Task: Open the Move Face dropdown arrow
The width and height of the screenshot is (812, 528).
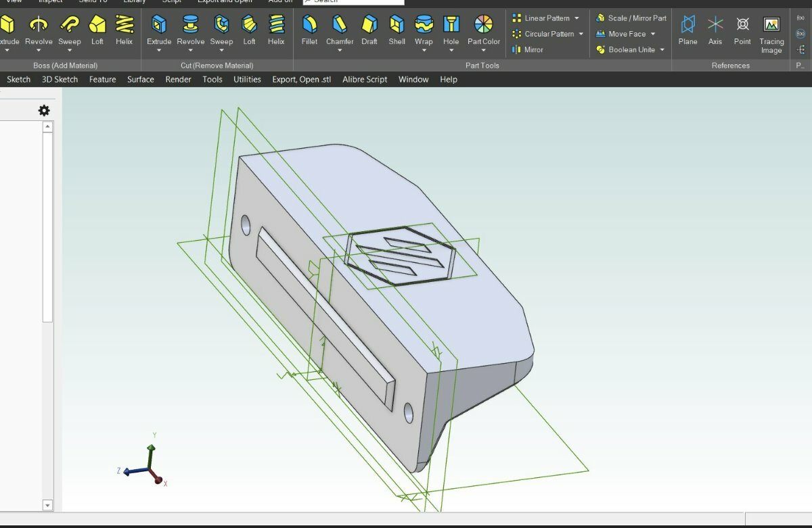Action: pos(653,34)
